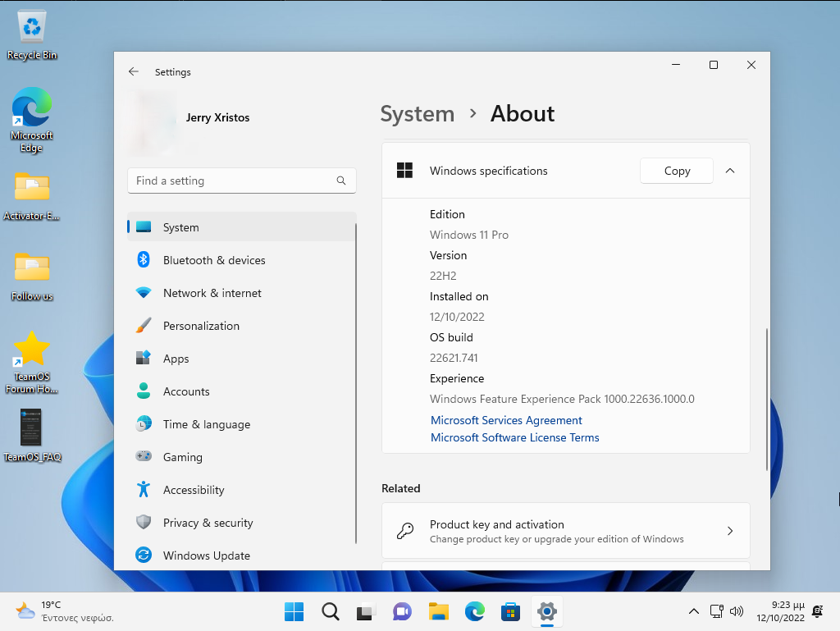This screenshot has width=840, height=631.
Task: Select the Personalization paintbrush icon
Action: click(144, 326)
